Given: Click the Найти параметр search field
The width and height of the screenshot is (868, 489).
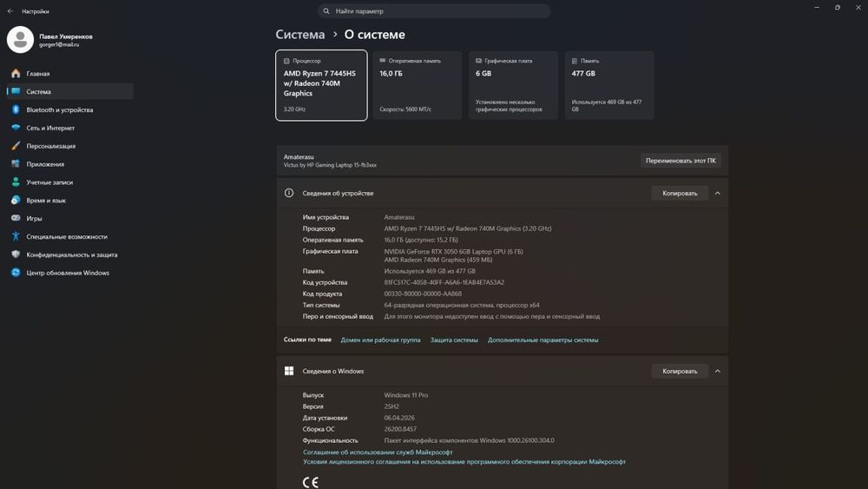Looking at the screenshot, I should pos(434,11).
